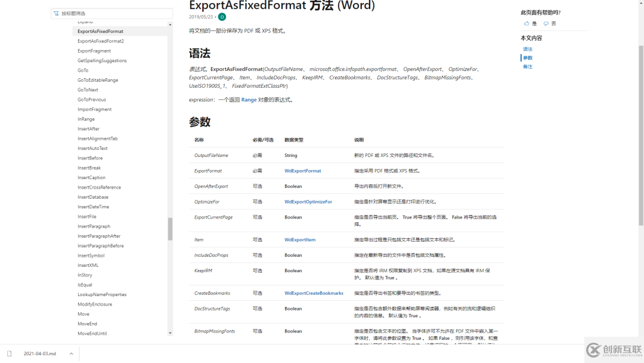Open InsertDateTime in sidebar
The image size is (644, 363).
pyautogui.click(x=93, y=207)
